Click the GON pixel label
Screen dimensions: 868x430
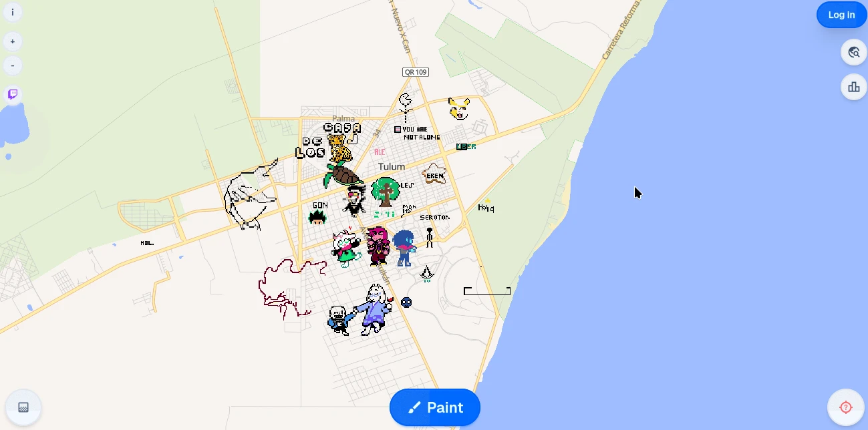320,205
